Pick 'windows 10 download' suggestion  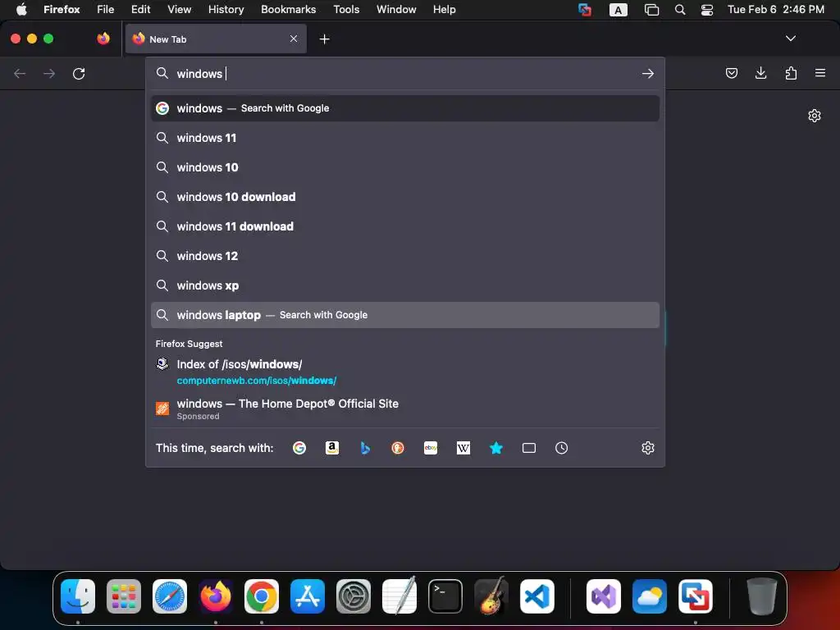tap(405, 197)
